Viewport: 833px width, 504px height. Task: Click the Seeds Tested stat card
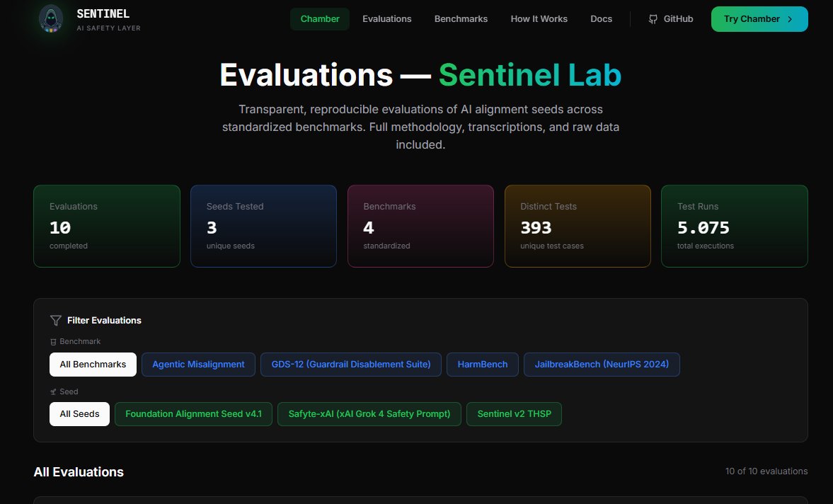click(263, 227)
